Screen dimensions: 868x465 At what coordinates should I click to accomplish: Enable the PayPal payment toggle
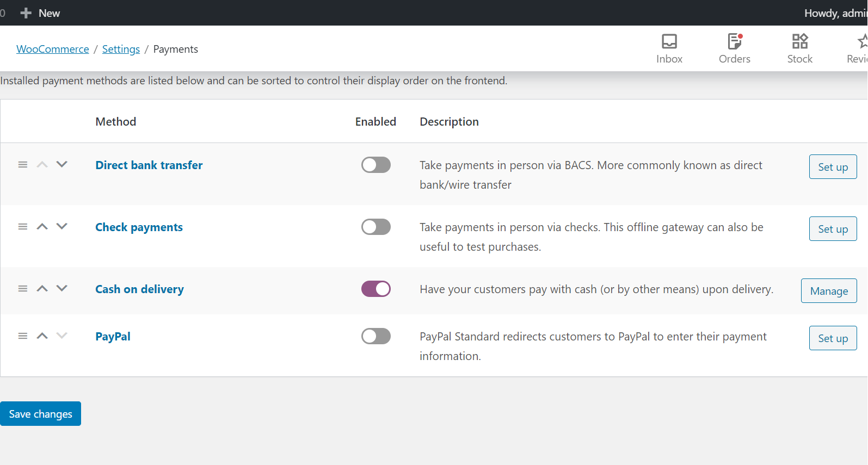375,336
